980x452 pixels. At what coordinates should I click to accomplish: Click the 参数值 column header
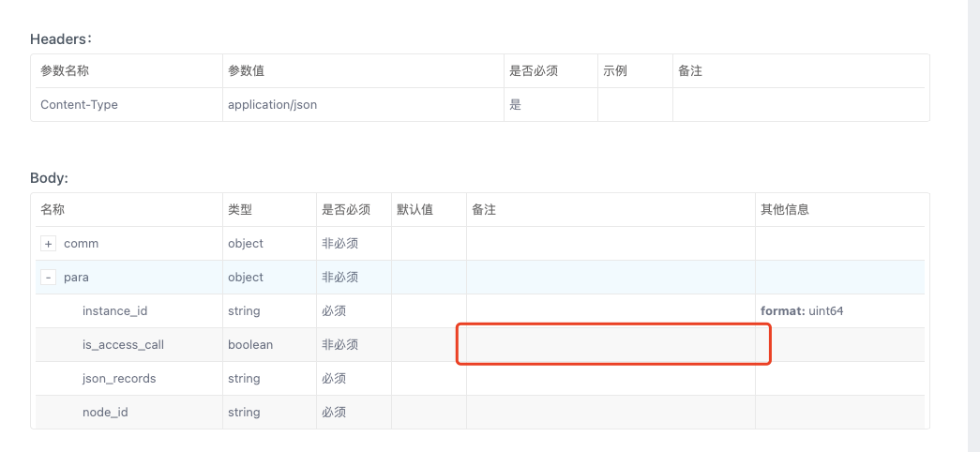[247, 71]
